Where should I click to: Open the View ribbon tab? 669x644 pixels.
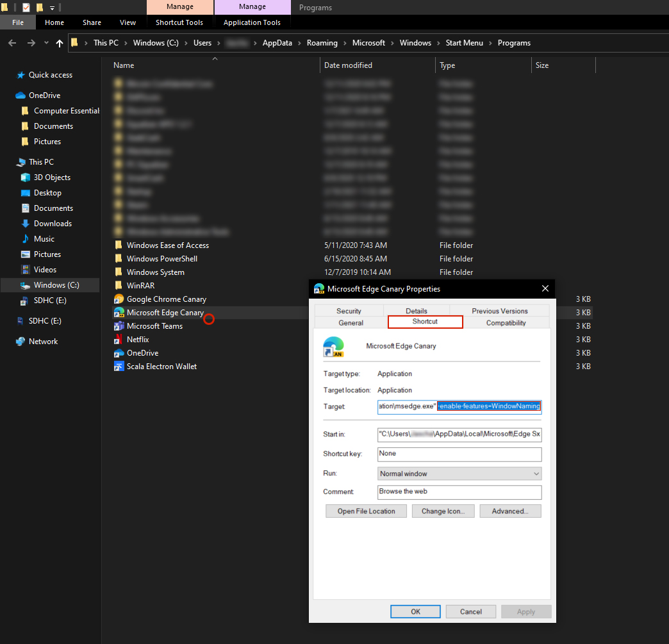coord(128,22)
